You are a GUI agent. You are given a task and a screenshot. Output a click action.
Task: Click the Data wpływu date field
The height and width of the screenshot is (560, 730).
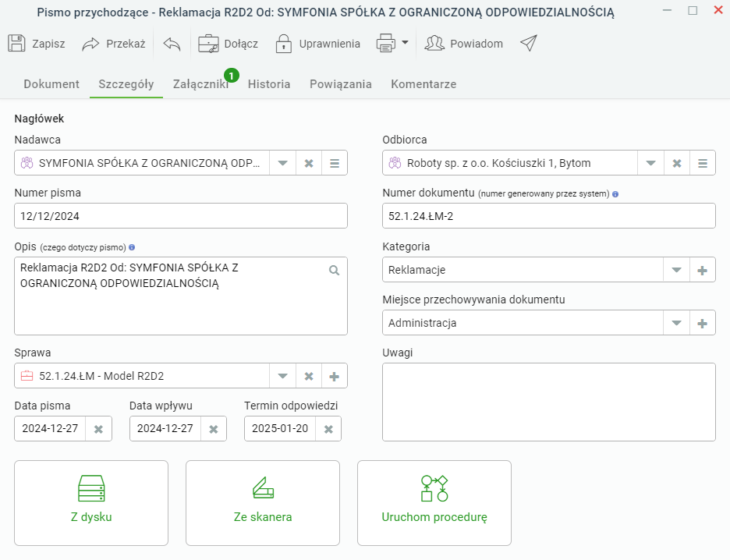[165, 429]
